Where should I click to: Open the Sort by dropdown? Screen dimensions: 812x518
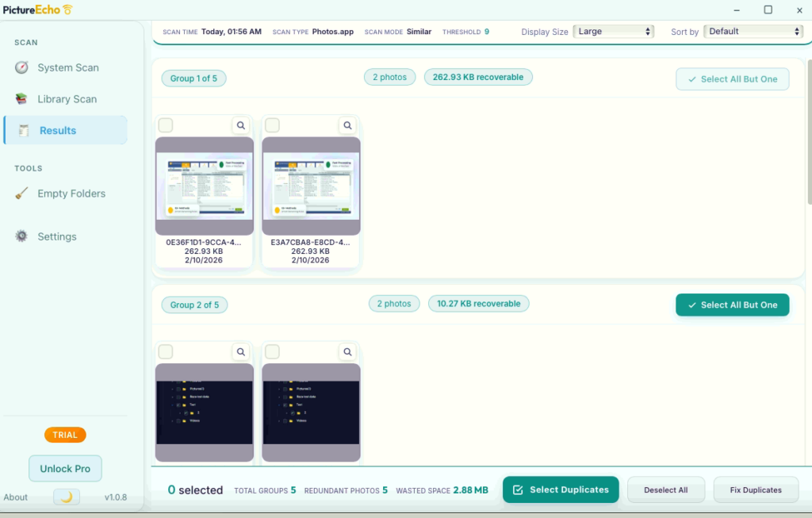753,32
